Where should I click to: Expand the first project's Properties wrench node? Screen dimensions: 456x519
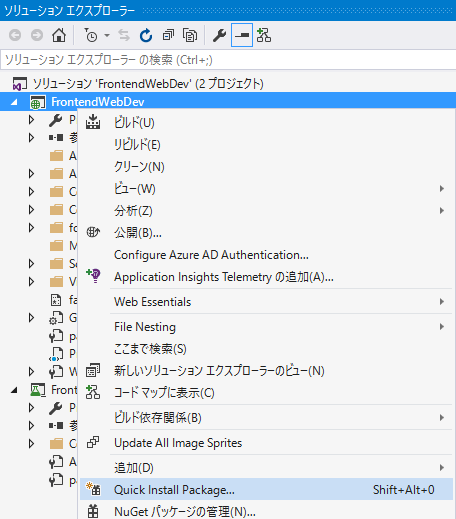pos(31,120)
